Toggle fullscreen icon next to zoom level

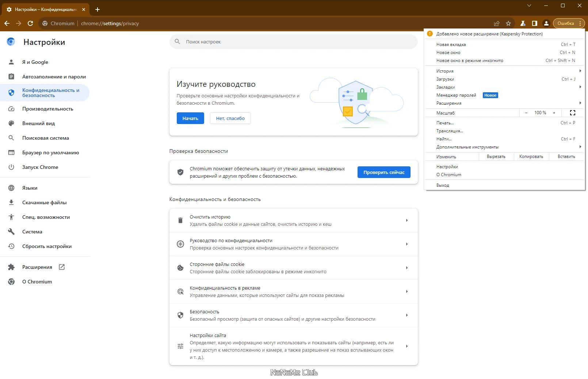[572, 113]
